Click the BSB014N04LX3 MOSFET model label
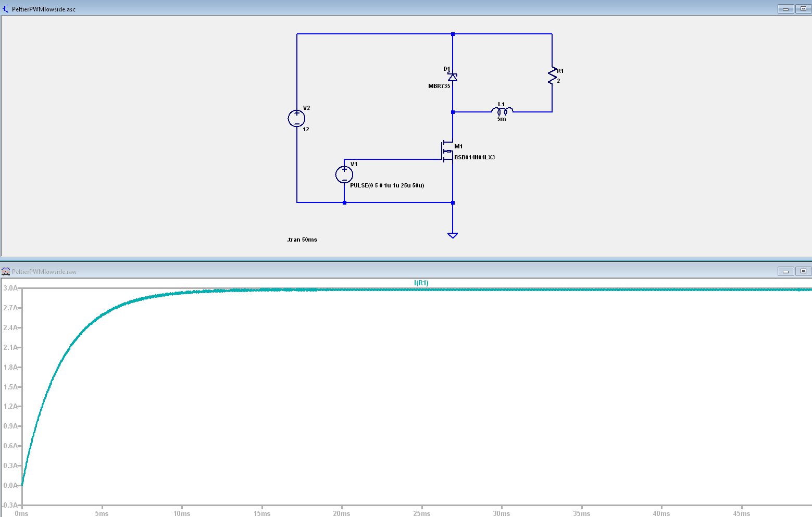The height and width of the screenshot is (517, 812). click(x=474, y=157)
